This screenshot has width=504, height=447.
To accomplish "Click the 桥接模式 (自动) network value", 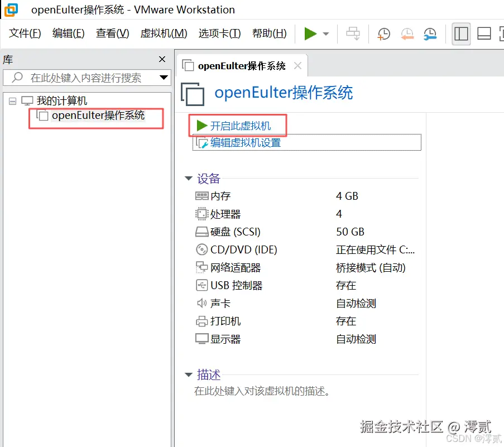I will point(371,267).
